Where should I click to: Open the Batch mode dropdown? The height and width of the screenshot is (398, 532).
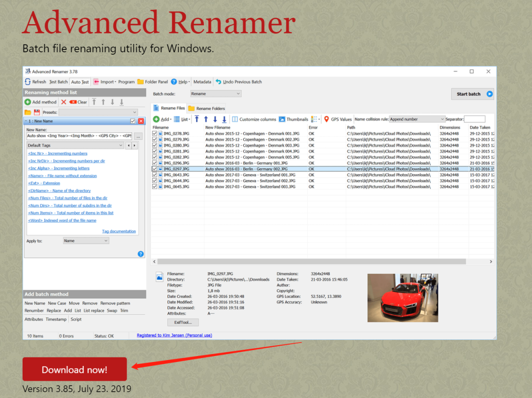pos(216,94)
